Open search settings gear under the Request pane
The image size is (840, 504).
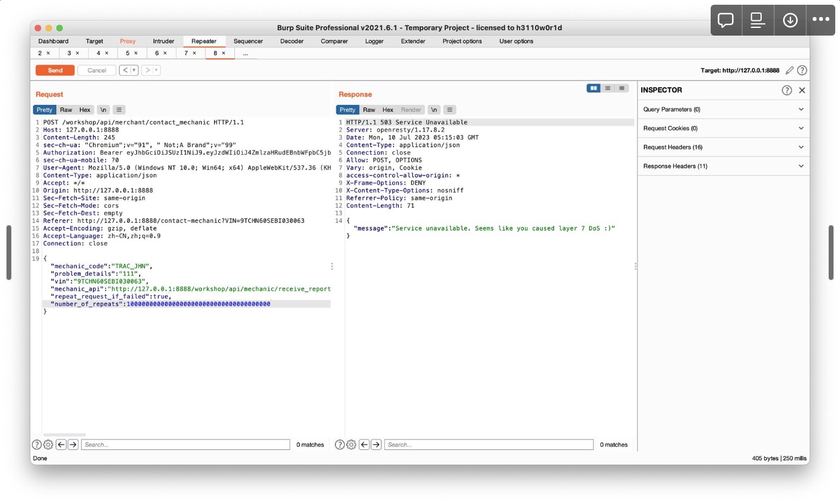(x=48, y=445)
